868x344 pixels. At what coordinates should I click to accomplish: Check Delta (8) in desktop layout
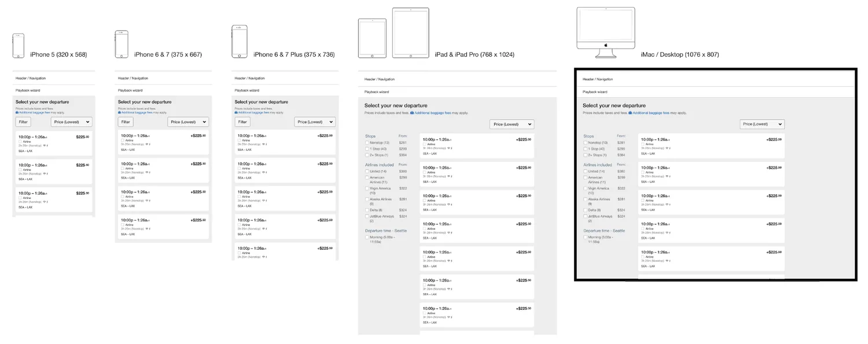585,210
